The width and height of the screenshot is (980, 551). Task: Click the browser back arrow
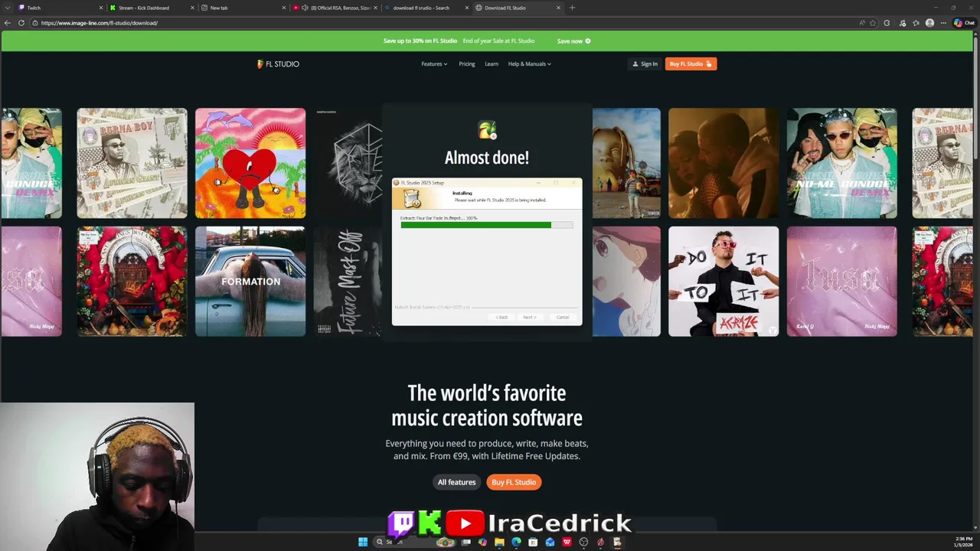click(8, 23)
